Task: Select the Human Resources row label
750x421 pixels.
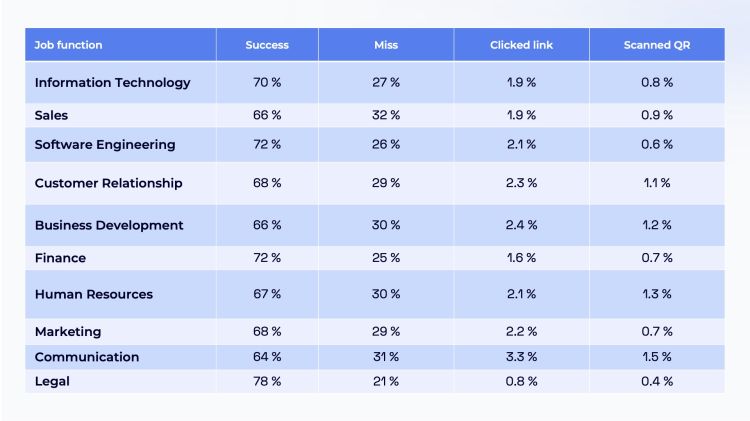Action: click(94, 294)
